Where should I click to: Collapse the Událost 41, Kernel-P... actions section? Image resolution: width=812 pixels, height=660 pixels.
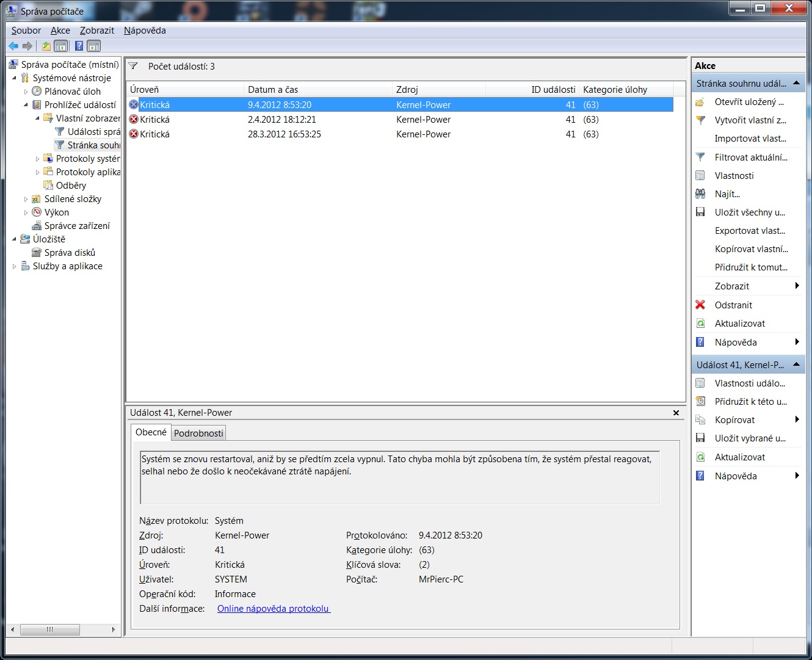pos(796,364)
